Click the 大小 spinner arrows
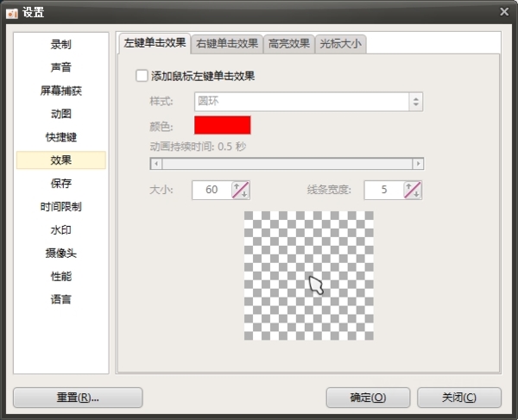The image size is (518, 420). click(x=241, y=190)
